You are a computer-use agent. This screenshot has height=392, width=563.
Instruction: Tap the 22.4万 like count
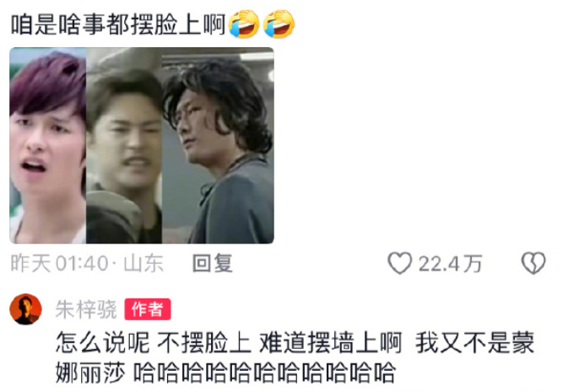pyautogui.click(x=450, y=264)
